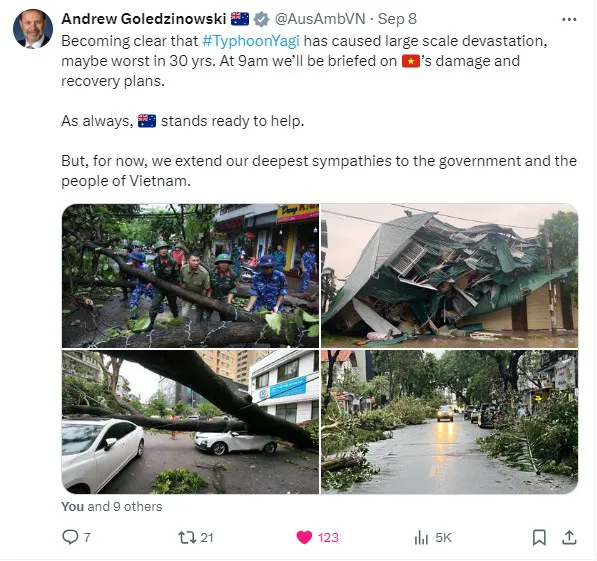Open the #TyphoonYagi hashtag link
Viewport: 597px width, 561px height.
251,41
